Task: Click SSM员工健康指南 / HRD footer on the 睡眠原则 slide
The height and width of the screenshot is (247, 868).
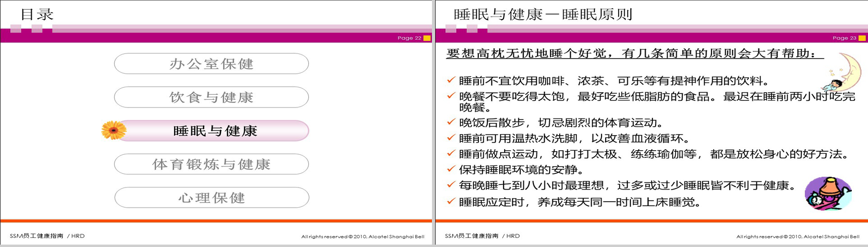Action: tap(482, 236)
